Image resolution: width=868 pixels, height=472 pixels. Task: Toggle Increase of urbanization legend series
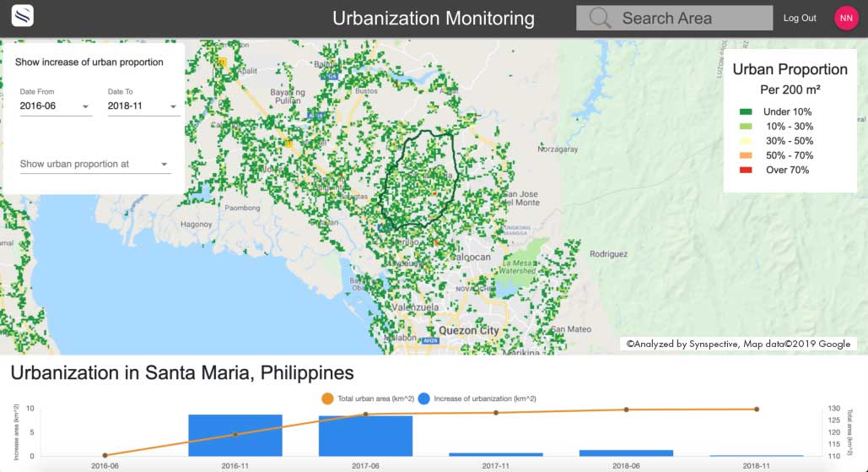tap(477, 399)
